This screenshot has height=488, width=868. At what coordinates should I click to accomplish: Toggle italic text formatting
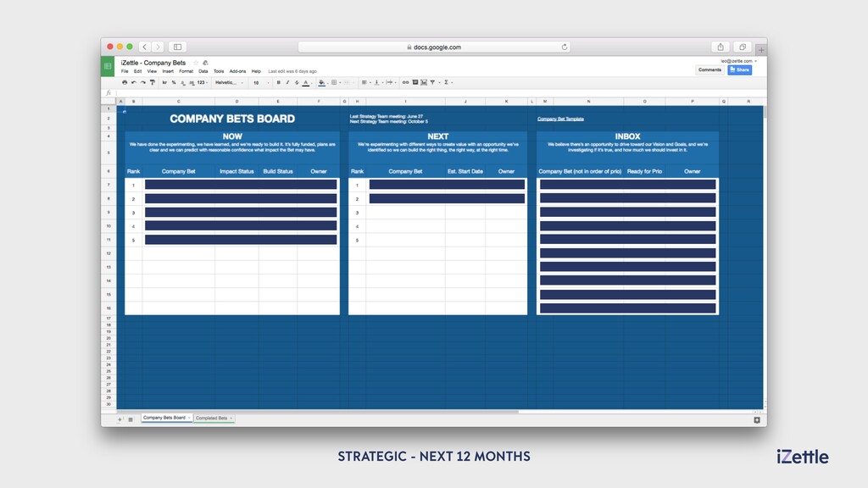pos(287,82)
